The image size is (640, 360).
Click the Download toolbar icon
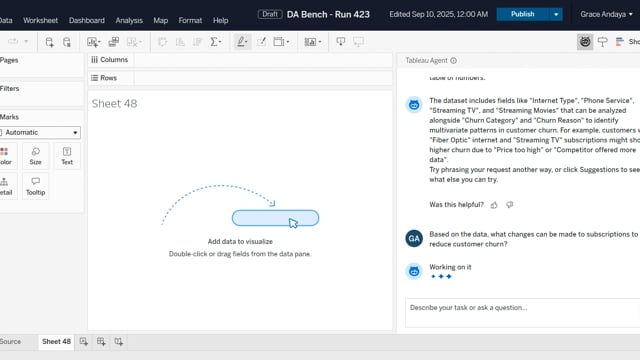tap(340, 42)
